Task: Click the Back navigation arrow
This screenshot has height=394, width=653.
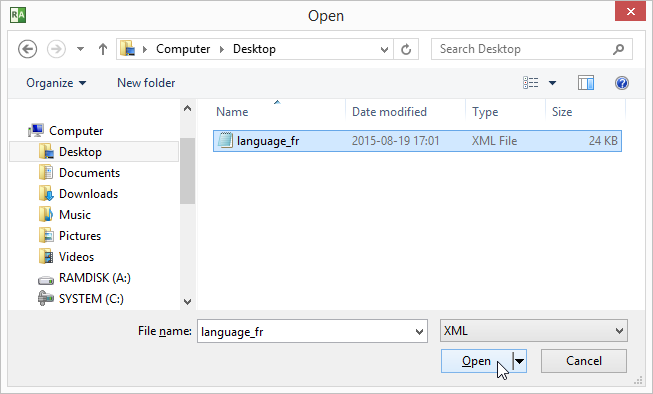Action: [27, 49]
